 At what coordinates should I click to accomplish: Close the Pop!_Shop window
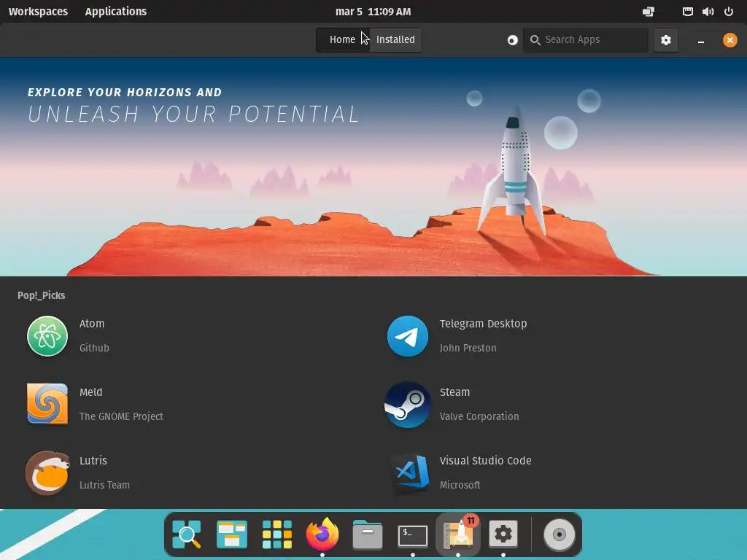point(729,40)
